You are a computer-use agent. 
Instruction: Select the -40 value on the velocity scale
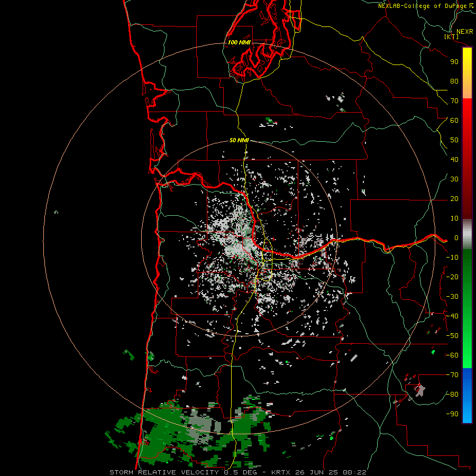pyautogui.click(x=452, y=316)
